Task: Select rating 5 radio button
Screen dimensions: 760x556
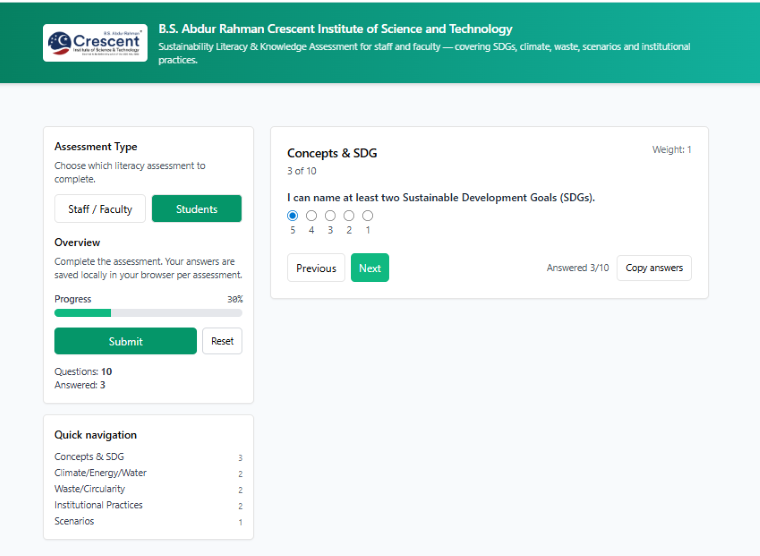Action: pyautogui.click(x=292, y=215)
